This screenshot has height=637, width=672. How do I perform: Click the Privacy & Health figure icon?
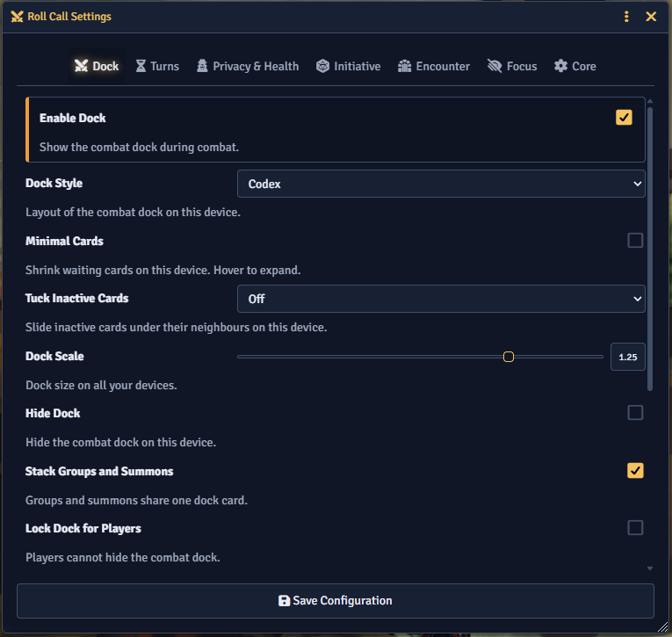pyautogui.click(x=202, y=66)
